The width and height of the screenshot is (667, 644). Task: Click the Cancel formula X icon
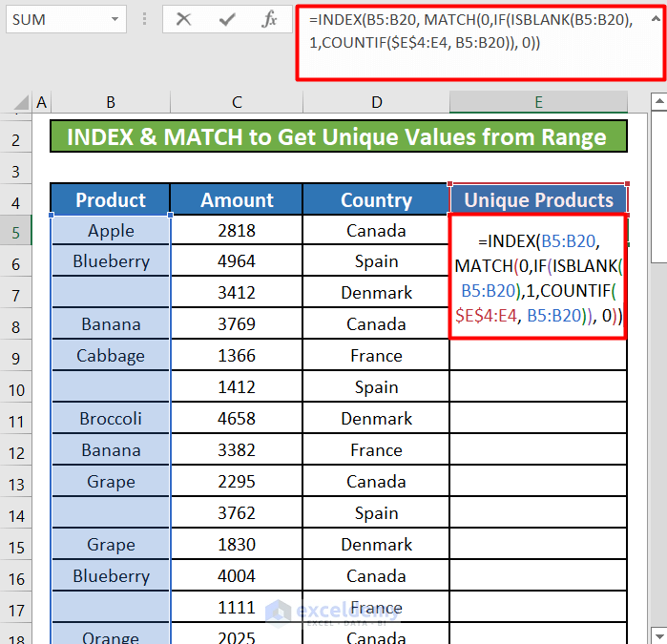coord(184,19)
